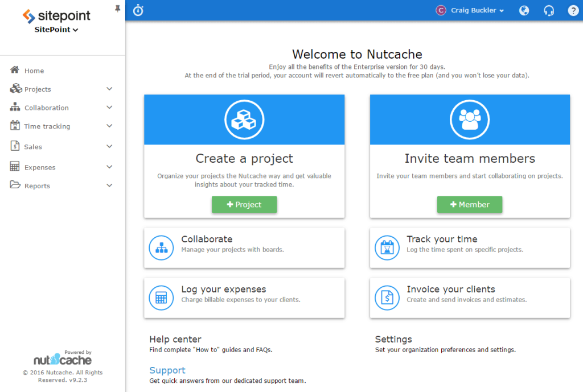Image resolution: width=583 pixels, height=392 pixels.
Task: Expand the Collaboration menu chevron
Action: click(x=109, y=108)
